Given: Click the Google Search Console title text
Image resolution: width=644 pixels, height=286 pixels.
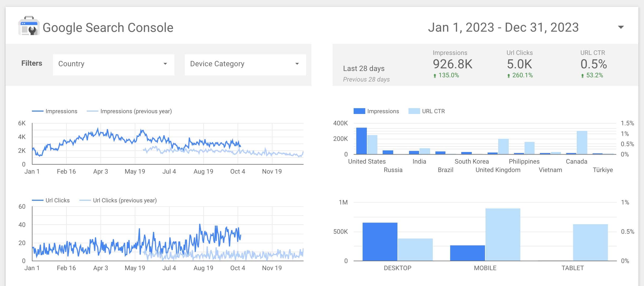Looking at the screenshot, I should pyautogui.click(x=108, y=27).
